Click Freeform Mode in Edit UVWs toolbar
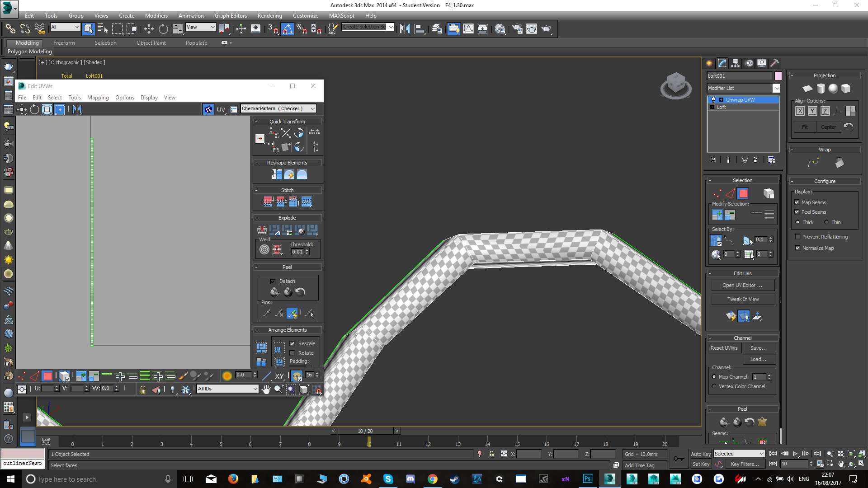868x488 pixels. coord(60,109)
